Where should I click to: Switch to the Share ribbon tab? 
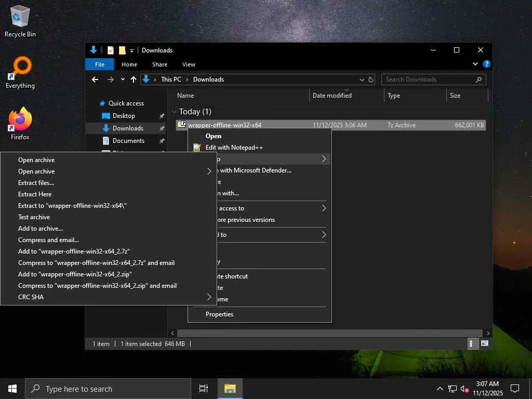click(159, 64)
